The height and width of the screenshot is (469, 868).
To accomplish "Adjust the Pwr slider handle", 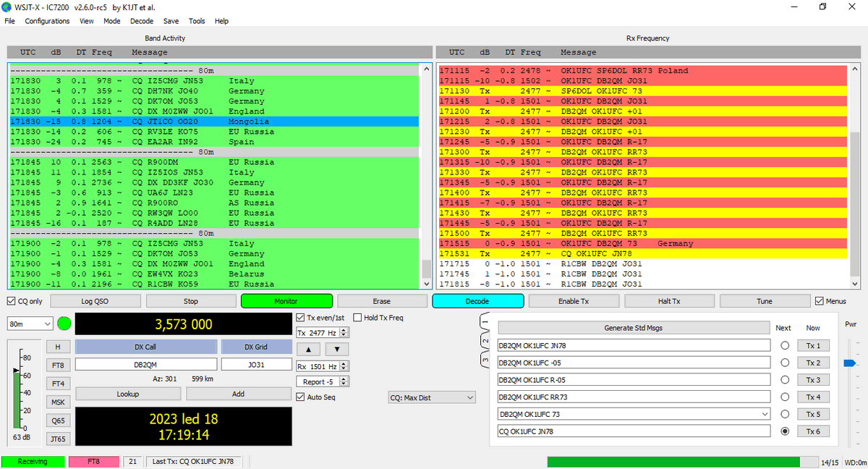I will (x=849, y=363).
